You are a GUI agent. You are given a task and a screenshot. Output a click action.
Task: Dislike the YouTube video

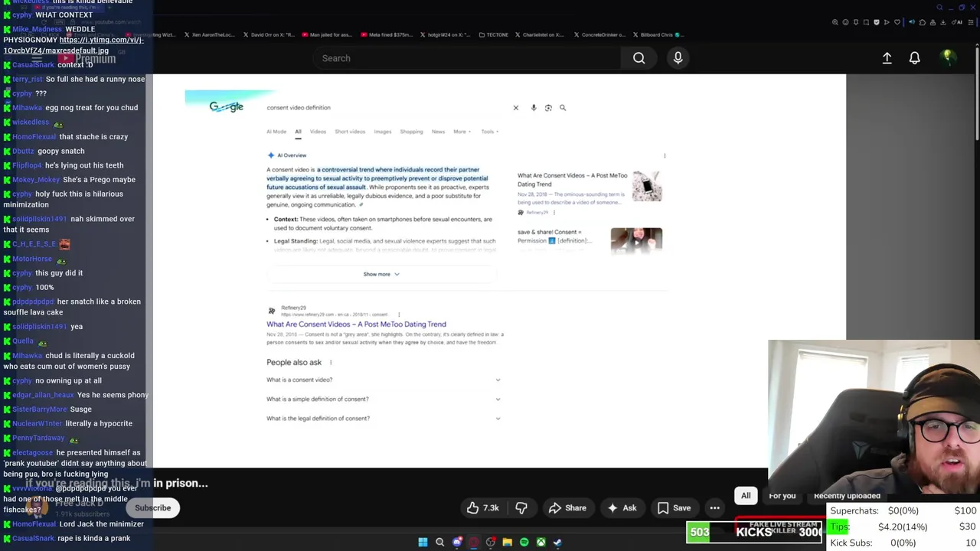tap(521, 508)
